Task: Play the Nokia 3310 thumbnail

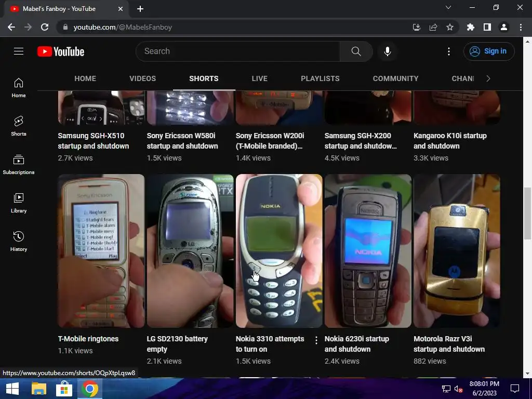Action: 279,251
